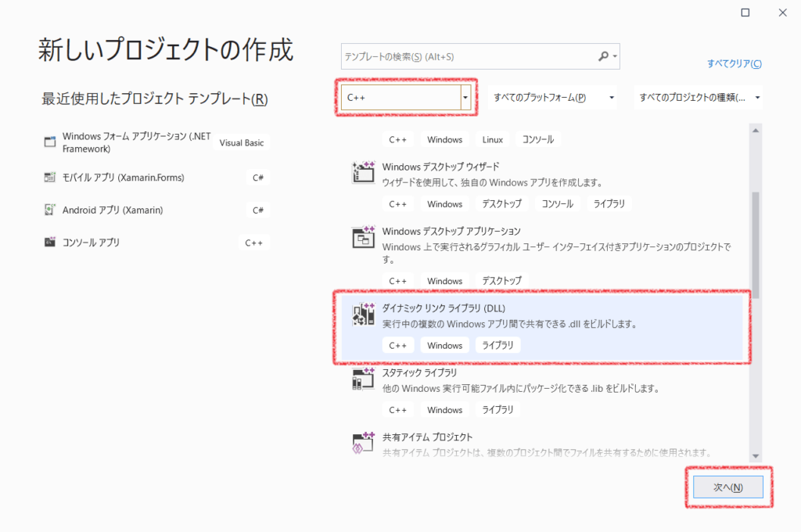Click the Mobile App (Xamarin.Forms) icon
Viewport: 801px width, 532px height.
click(x=49, y=178)
